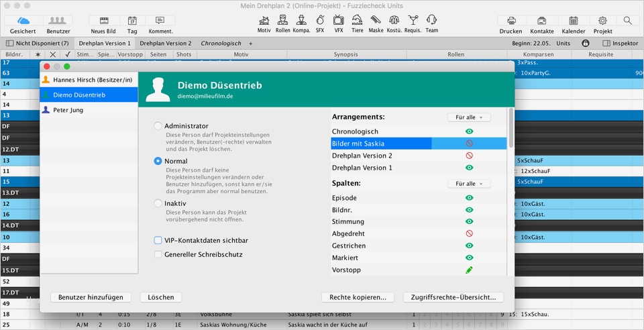Open the Tiere animal icon
The image size is (644, 330).
pos(358,21)
